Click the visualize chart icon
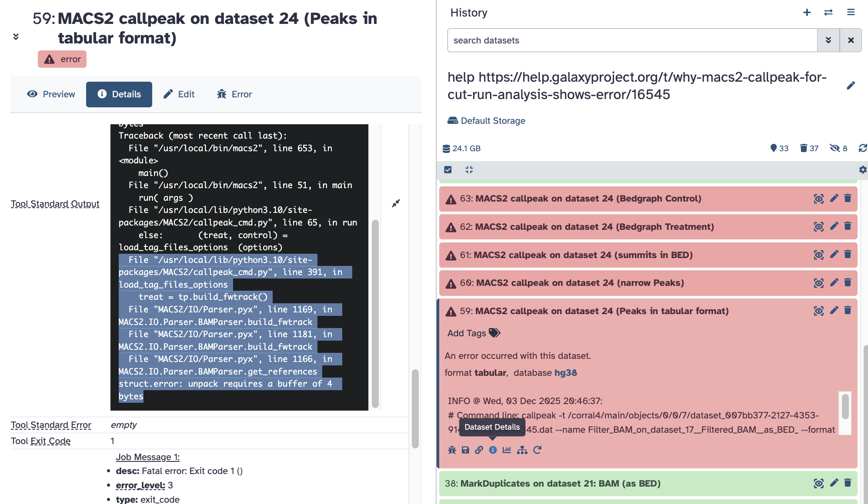 pyautogui.click(x=507, y=450)
